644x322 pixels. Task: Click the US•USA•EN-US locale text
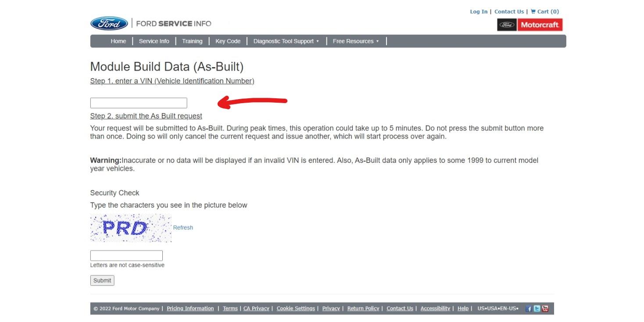(x=498, y=308)
